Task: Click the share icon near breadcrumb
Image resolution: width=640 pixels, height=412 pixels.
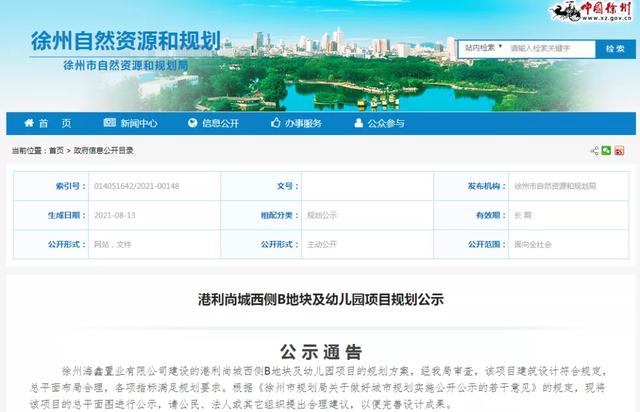Action: coord(594,150)
